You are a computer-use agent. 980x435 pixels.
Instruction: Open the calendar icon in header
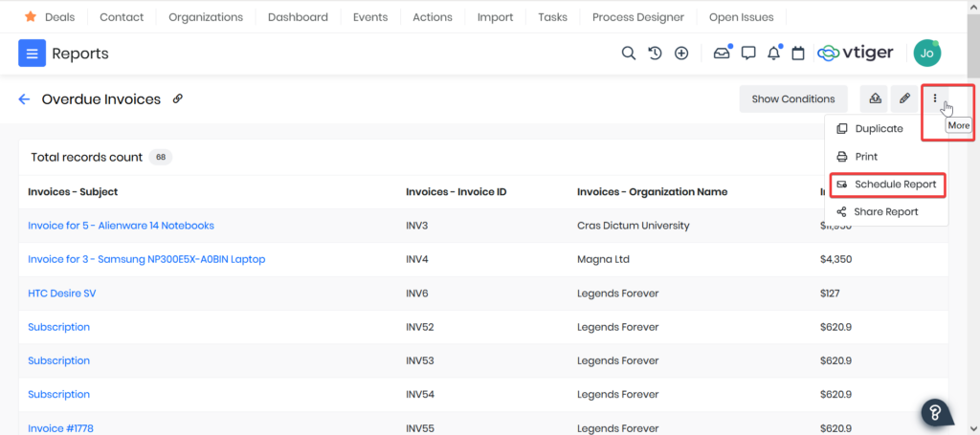pos(797,54)
